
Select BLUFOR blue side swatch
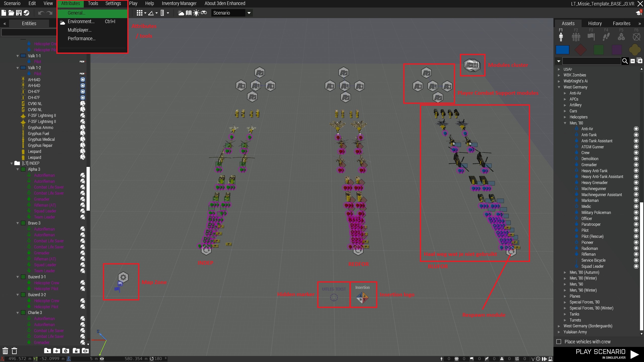562,50
